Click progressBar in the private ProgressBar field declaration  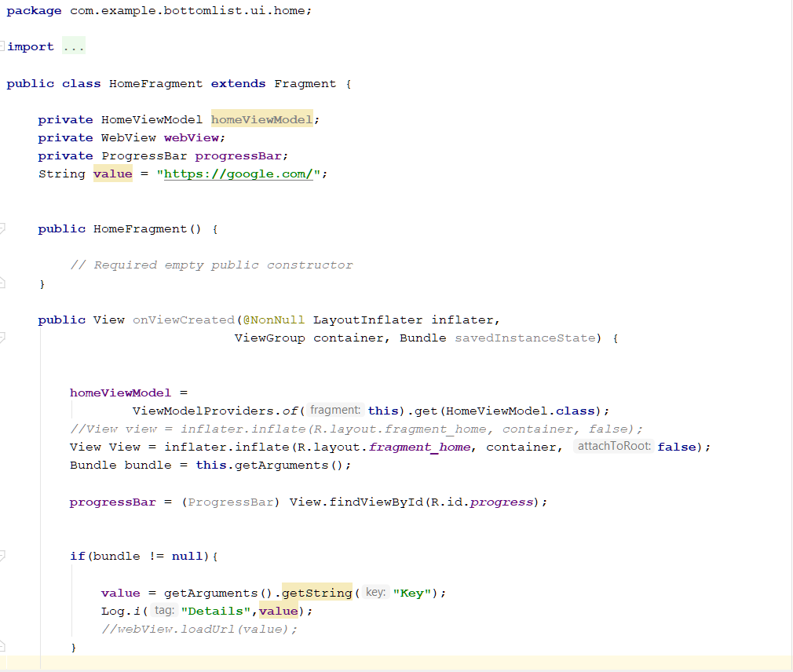point(238,156)
